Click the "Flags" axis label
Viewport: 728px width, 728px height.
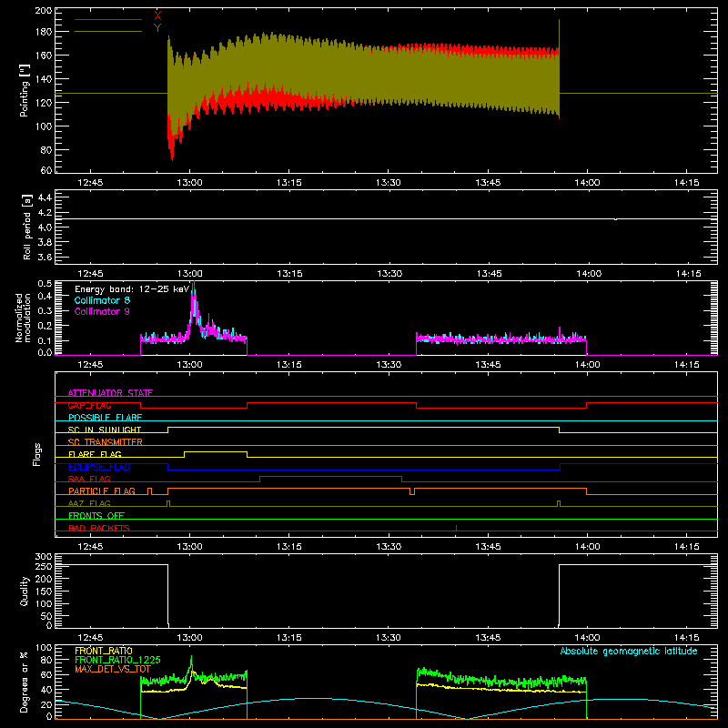pos(36,454)
